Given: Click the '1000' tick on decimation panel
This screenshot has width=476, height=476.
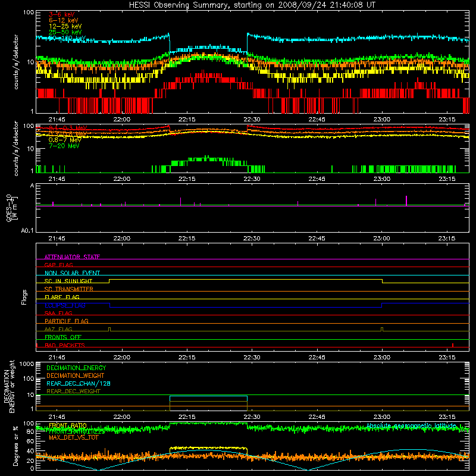Looking at the screenshot, I should coord(27,364).
